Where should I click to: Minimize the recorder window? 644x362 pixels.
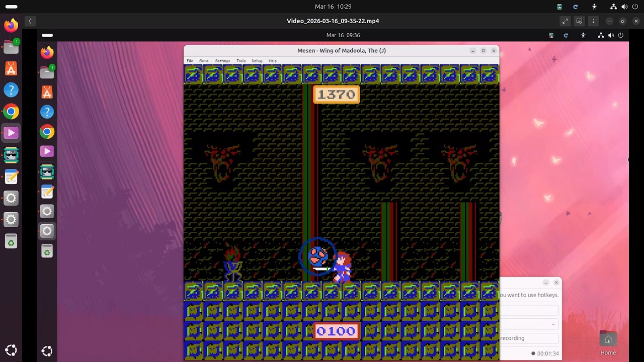[x=546, y=283]
